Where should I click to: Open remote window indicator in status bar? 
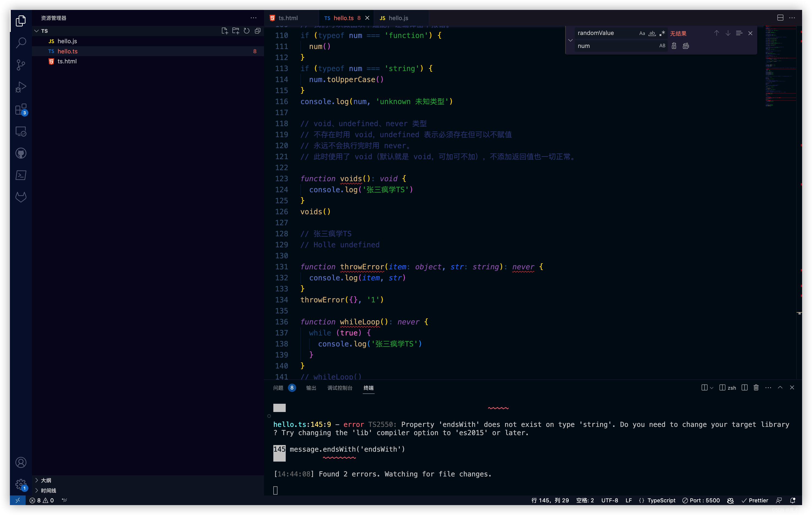pos(18,500)
